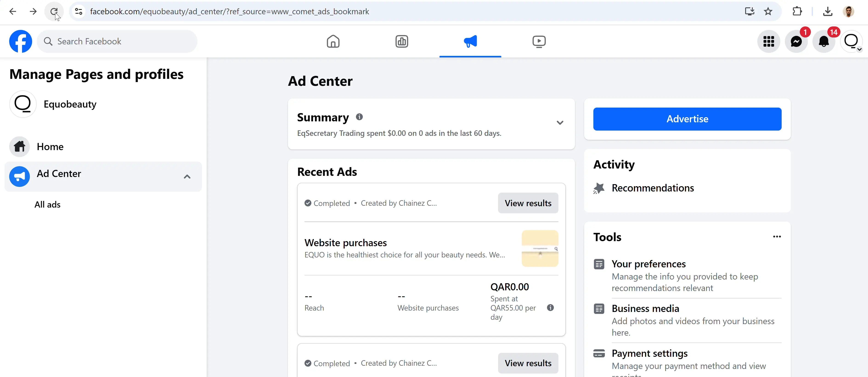Click View results for the Website purchases ad
This screenshot has width=868, height=377.
[528, 203]
